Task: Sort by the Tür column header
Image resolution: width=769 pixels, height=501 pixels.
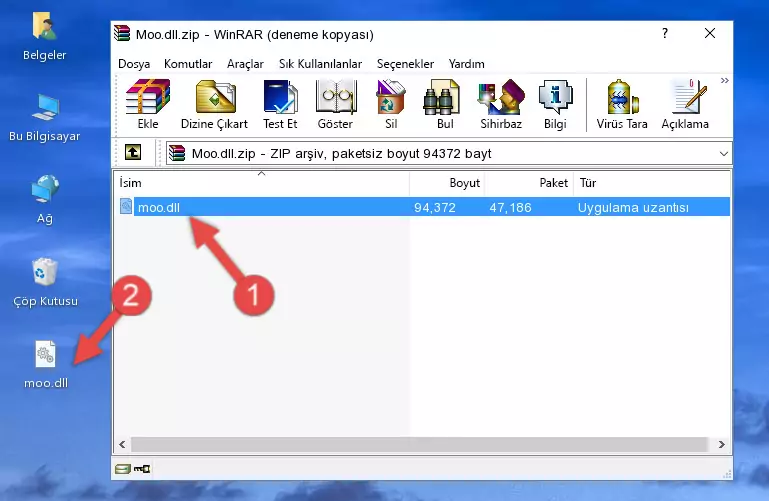Action: click(x=652, y=183)
